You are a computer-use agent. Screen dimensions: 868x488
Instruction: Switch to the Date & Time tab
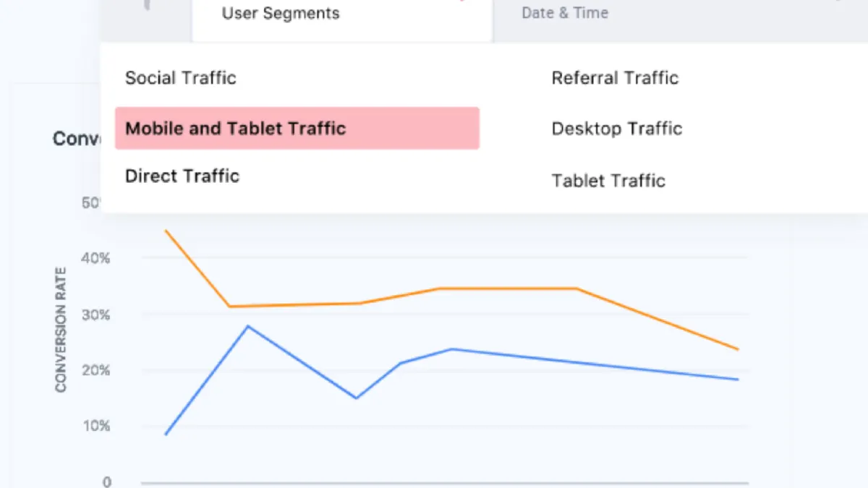click(565, 12)
